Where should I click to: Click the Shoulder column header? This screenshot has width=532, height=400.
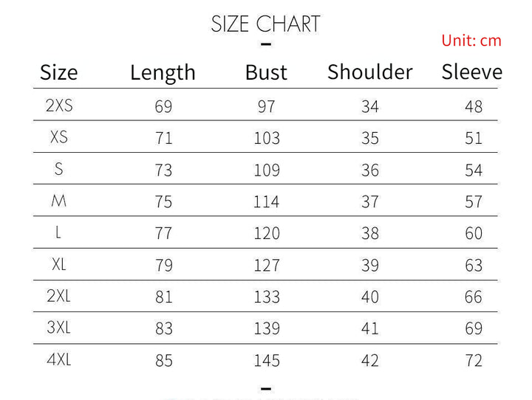369,72
